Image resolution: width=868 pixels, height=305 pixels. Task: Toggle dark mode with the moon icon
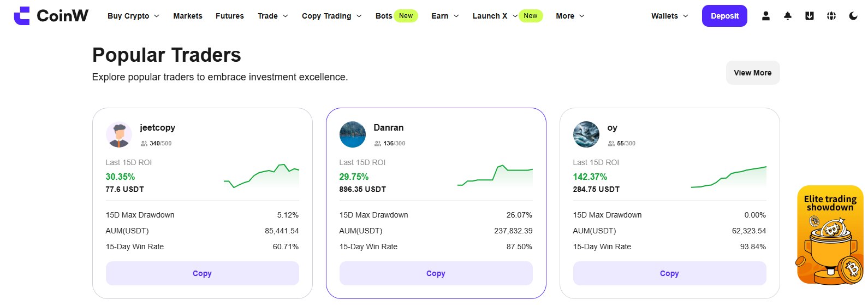coord(853,16)
